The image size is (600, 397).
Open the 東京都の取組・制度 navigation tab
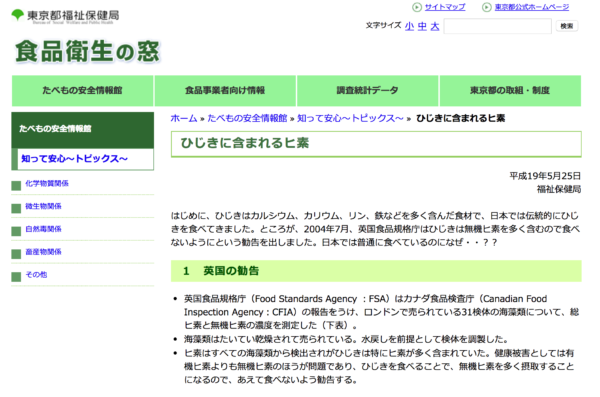pyautogui.click(x=510, y=90)
